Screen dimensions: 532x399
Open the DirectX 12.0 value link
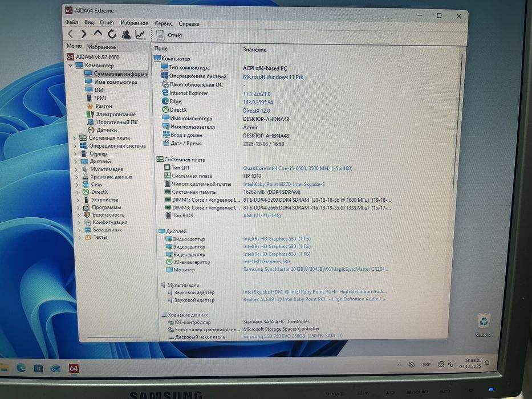tap(257, 111)
